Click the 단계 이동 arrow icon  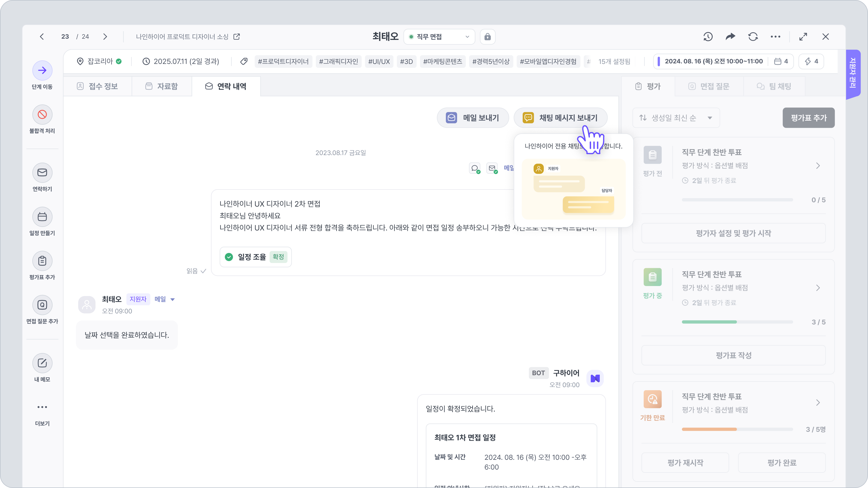click(42, 70)
